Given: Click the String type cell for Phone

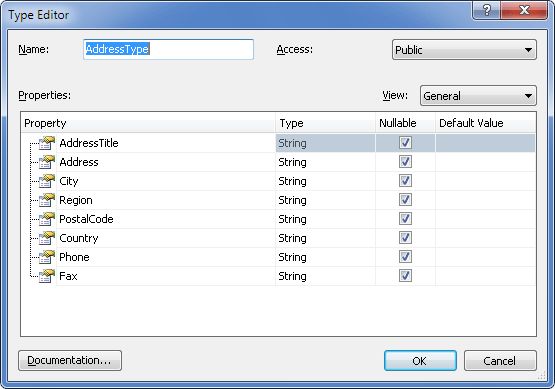Looking at the screenshot, I should [325, 257].
